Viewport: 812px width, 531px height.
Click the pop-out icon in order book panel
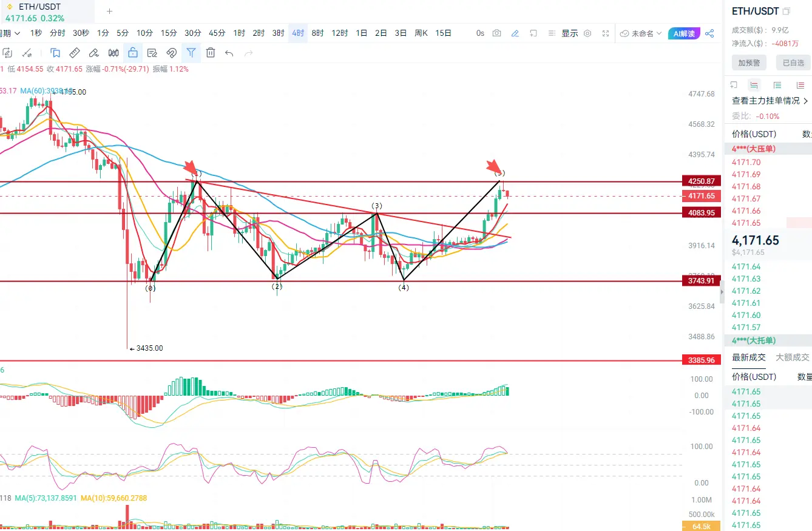[734, 85]
